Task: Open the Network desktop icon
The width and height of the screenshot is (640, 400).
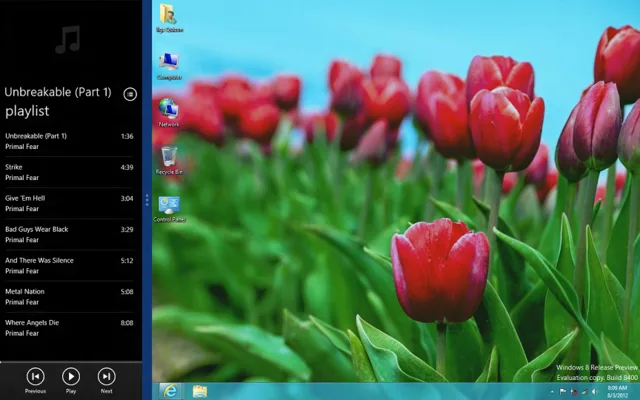Action: 169,113
